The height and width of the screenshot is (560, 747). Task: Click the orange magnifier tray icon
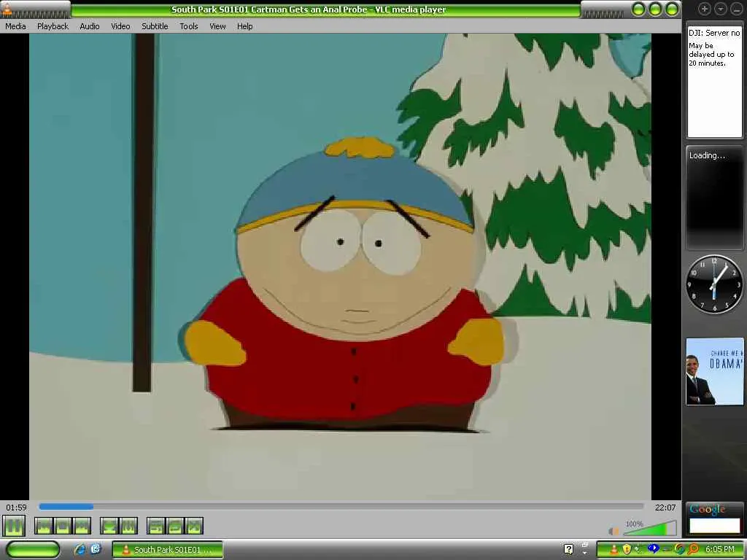coord(692,550)
